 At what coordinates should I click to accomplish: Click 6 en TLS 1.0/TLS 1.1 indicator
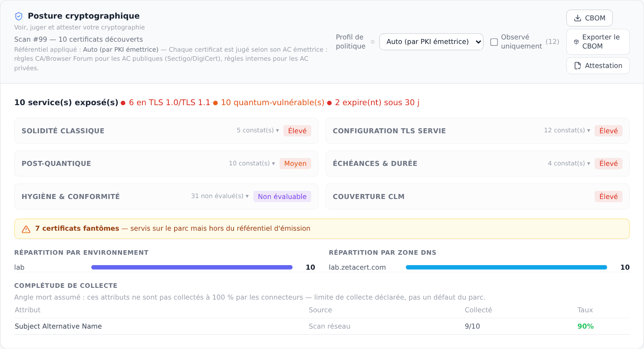coord(170,103)
